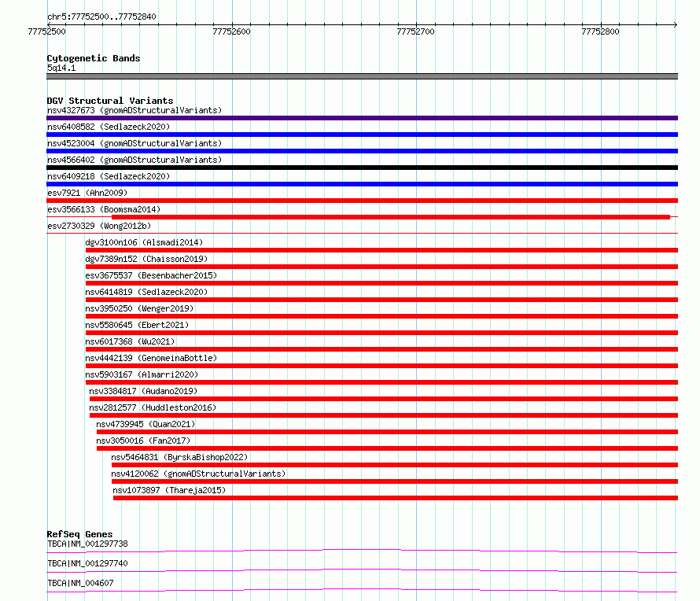Click the blue bar under nsv4523004
700x601 pixels.
pyautogui.click(x=362, y=151)
